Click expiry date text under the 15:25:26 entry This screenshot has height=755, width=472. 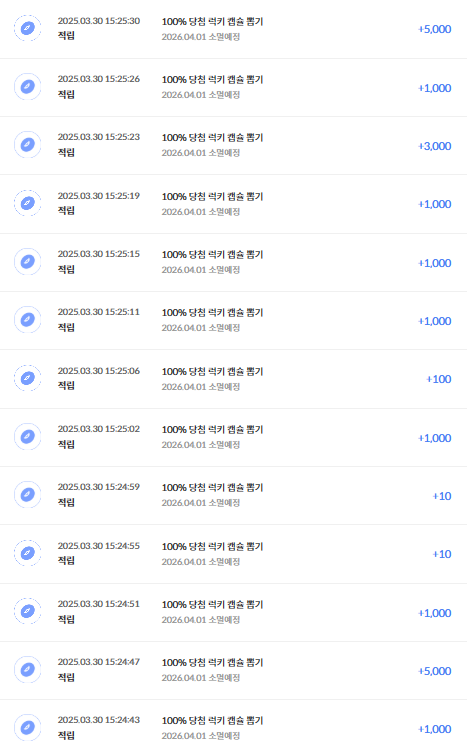click(x=200, y=95)
